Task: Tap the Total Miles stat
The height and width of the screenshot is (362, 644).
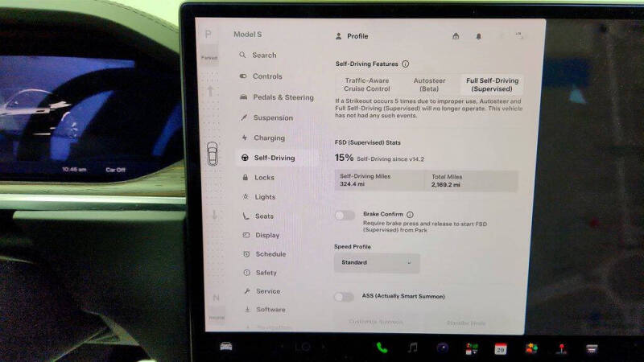Action: pyautogui.click(x=471, y=181)
